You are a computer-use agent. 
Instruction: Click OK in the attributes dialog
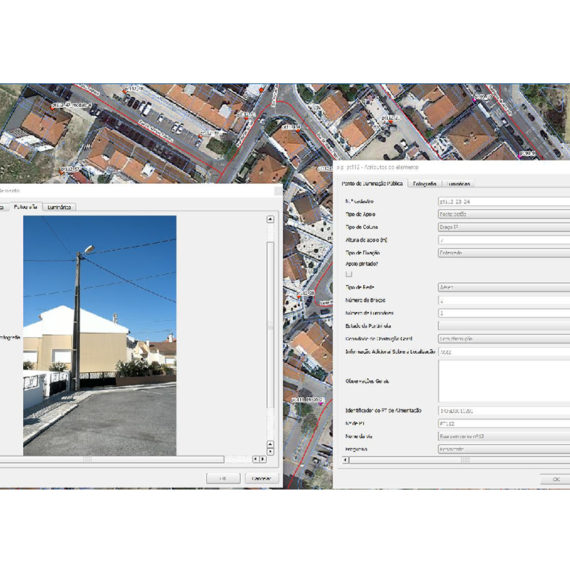[555, 479]
